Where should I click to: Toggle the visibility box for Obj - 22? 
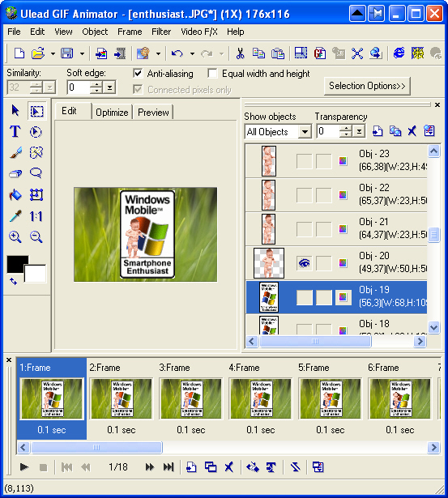pyautogui.click(x=305, y=195)
